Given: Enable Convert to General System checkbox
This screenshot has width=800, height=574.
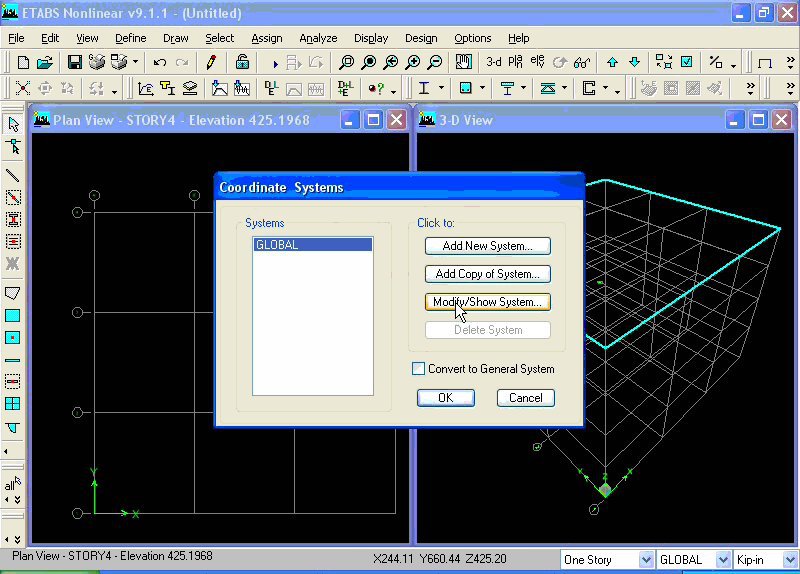Looking at the screenshot, I should (x=418, y=368).
